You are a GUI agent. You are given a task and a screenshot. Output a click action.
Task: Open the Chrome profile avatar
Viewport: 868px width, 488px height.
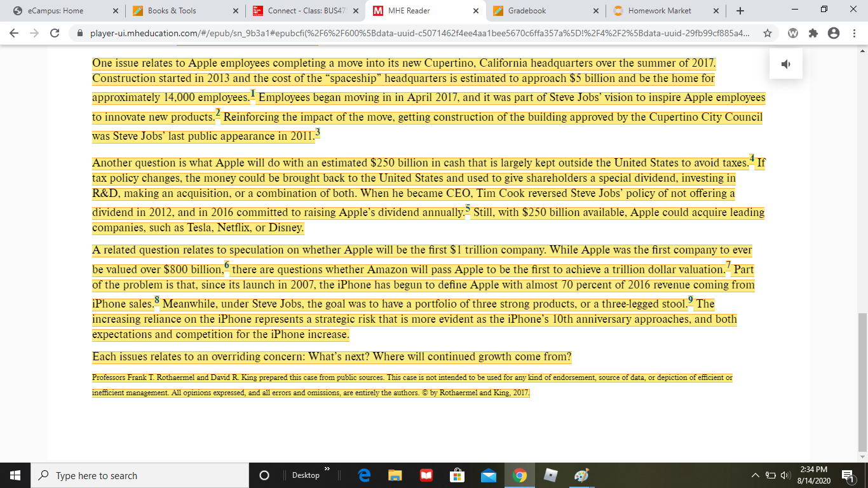point(833,33)
